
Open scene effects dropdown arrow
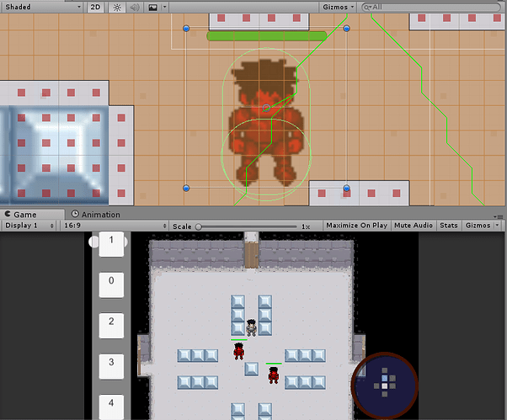pyautogui.click(x=164, y=7)
